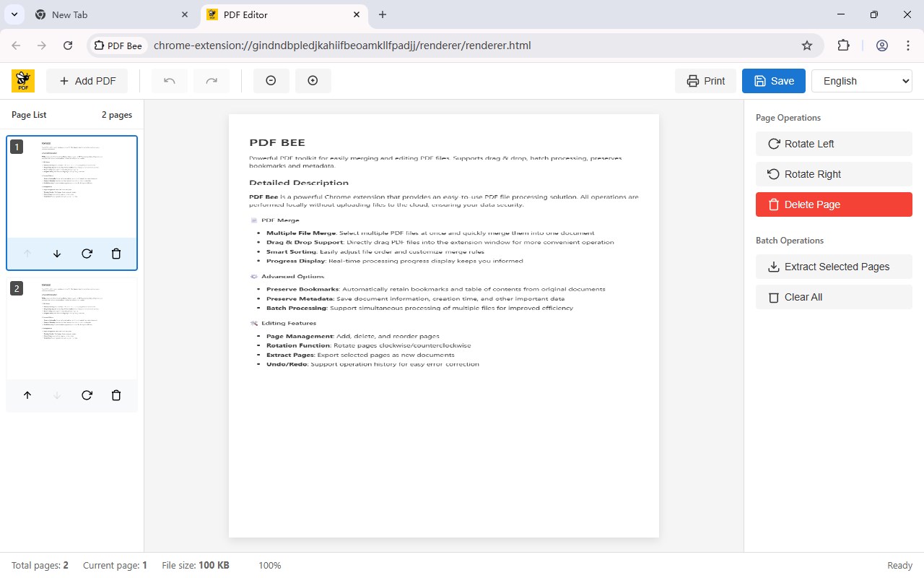This screenshot has width=924, height=578.
Task: Open the Chrome three-dot menu
Action: point(908,46)
